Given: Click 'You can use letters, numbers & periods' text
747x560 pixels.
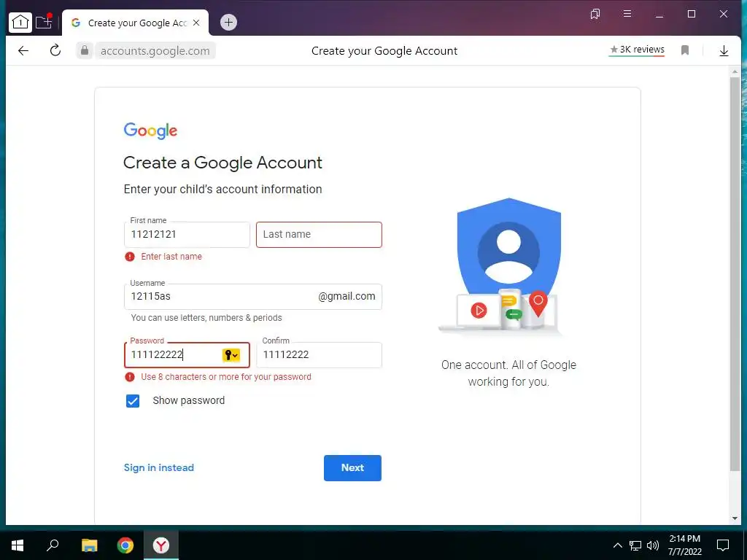Looking at the screenshot, I should pos(206,318).
